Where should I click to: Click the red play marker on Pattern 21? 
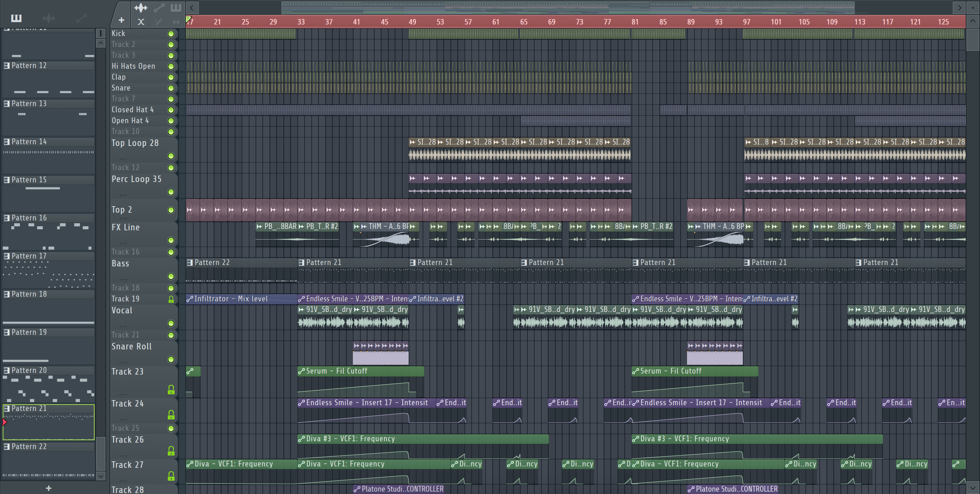[4, 422]
